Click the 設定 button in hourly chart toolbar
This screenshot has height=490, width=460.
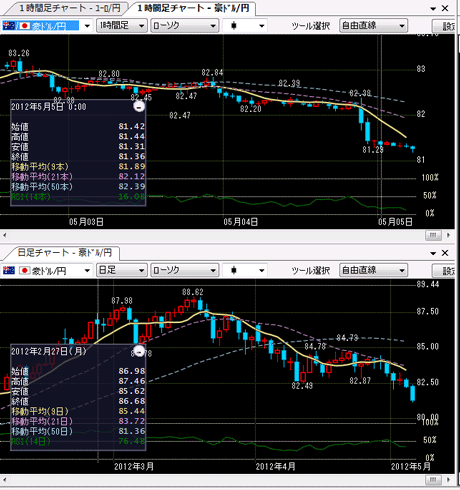[445, 26]
